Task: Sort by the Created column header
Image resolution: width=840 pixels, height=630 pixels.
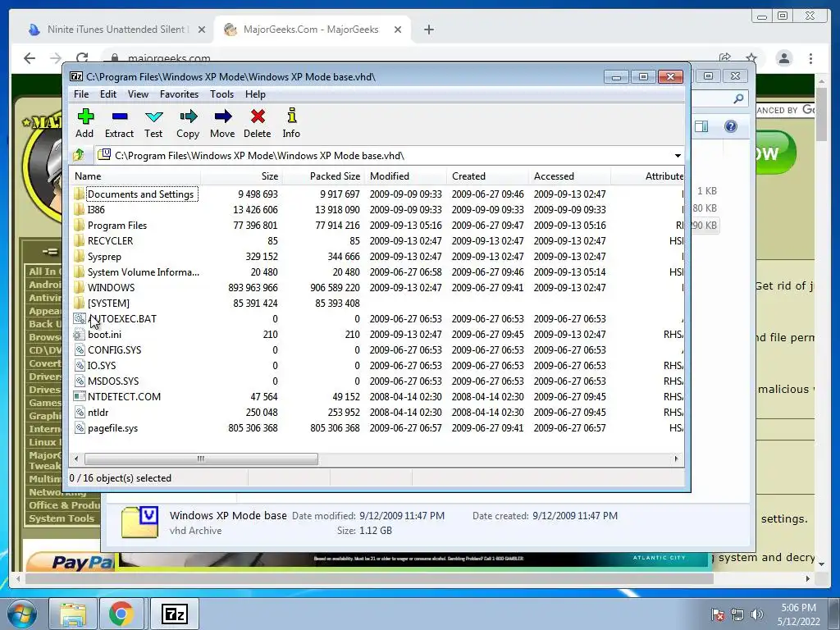Action: coord(487,176)
